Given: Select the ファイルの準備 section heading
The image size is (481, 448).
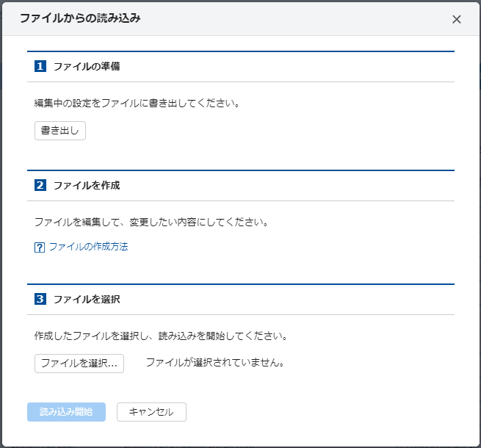Looking at the screenshot, I should [x=87, y=66].
